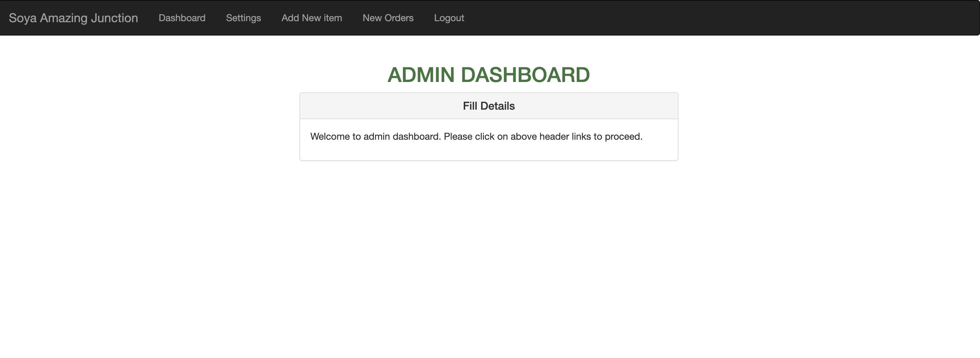Image resolution: width=980 pixels, height=358 pixels.
Task: Click the Fill Details panel heading
Action: (489, 106)
